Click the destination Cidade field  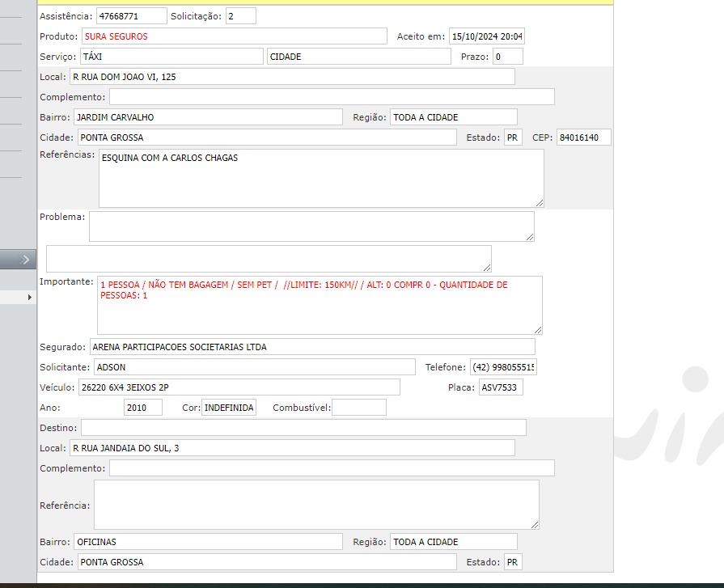pyautogui.click(x=267, y=562)
